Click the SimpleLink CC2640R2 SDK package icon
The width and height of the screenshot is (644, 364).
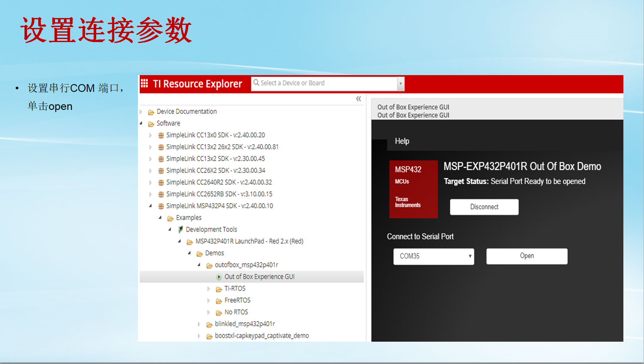point(161,182)
